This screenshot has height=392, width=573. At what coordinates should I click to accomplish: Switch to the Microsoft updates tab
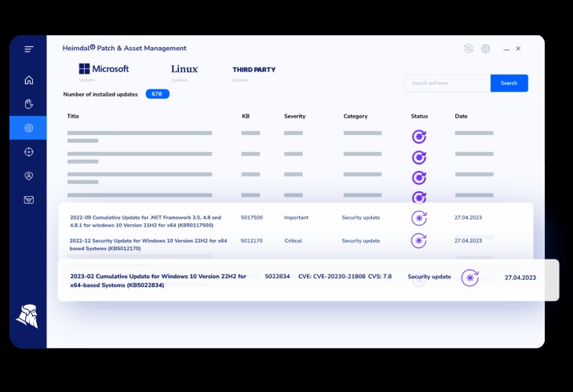104,69
